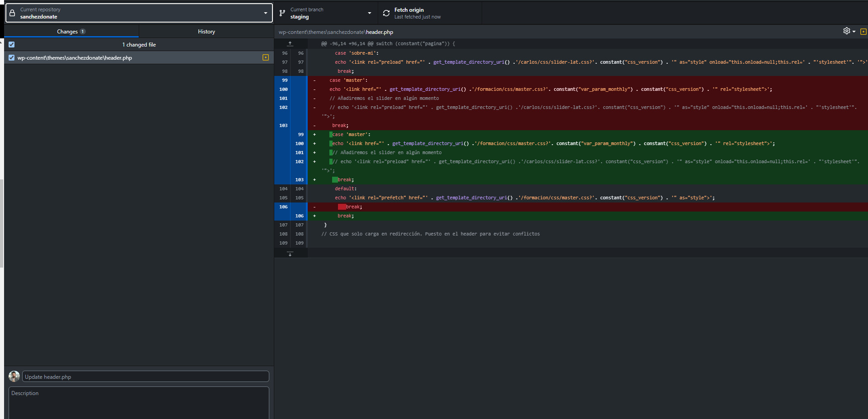Screen dimensions: 868x419
Task: Click the commit summary field 'Update header.php'
Action: [x=145, y=377]
